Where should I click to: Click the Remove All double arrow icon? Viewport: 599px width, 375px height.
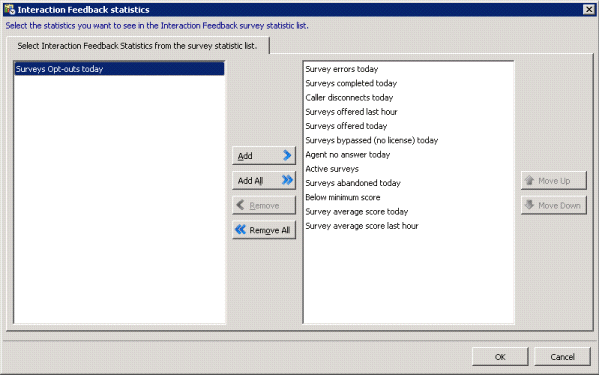(x=240, y=230)
